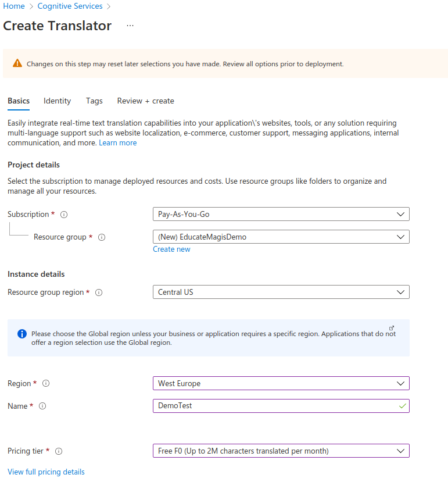Click the Region info tooltip icon
Image resolution: width=448 pixels, height=485 pixels.
tap(45, 384)
